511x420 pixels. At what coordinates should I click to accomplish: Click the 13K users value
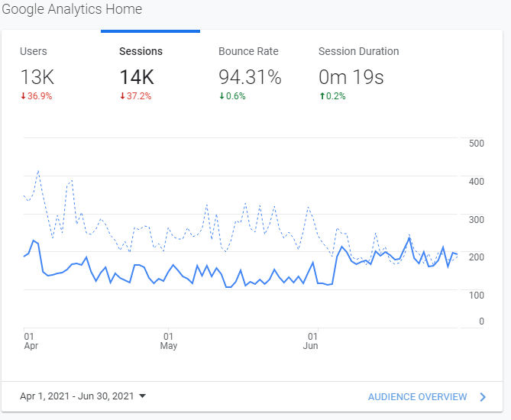tap(37, 77)
